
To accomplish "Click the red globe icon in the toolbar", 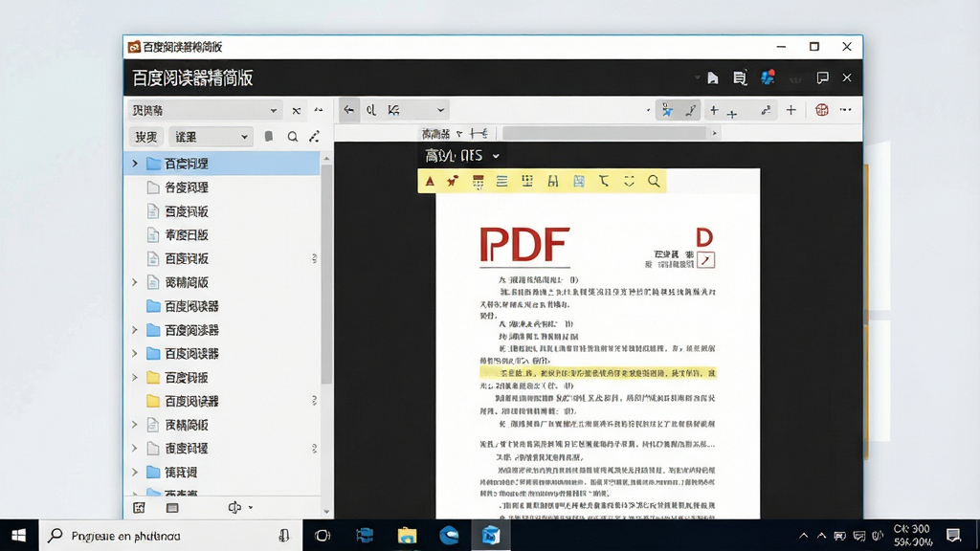I will (822, 110).
